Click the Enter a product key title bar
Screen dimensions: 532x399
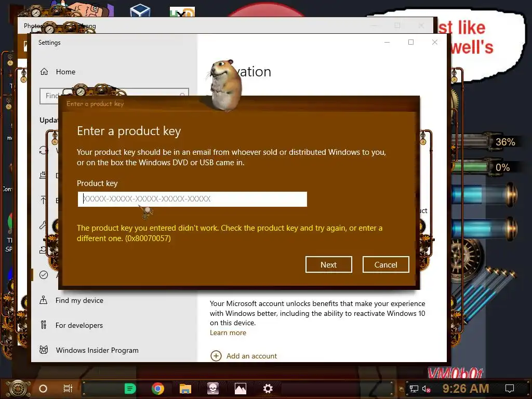pyautogui.click(x=239, y=104)
